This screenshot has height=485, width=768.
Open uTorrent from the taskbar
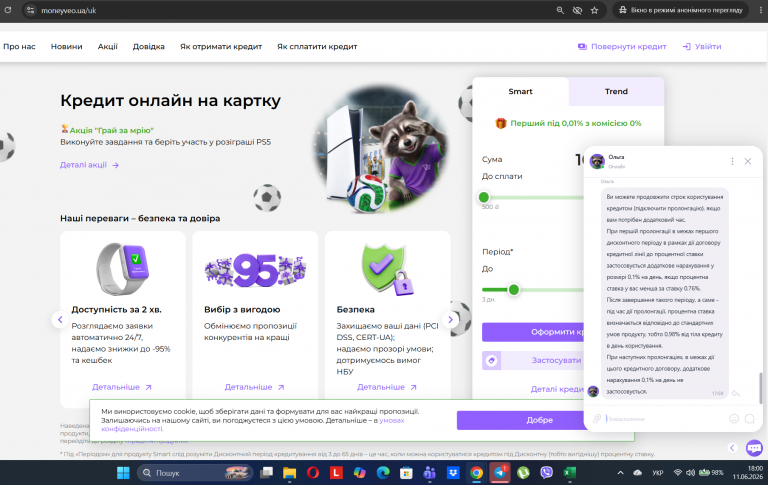(523, 473)
